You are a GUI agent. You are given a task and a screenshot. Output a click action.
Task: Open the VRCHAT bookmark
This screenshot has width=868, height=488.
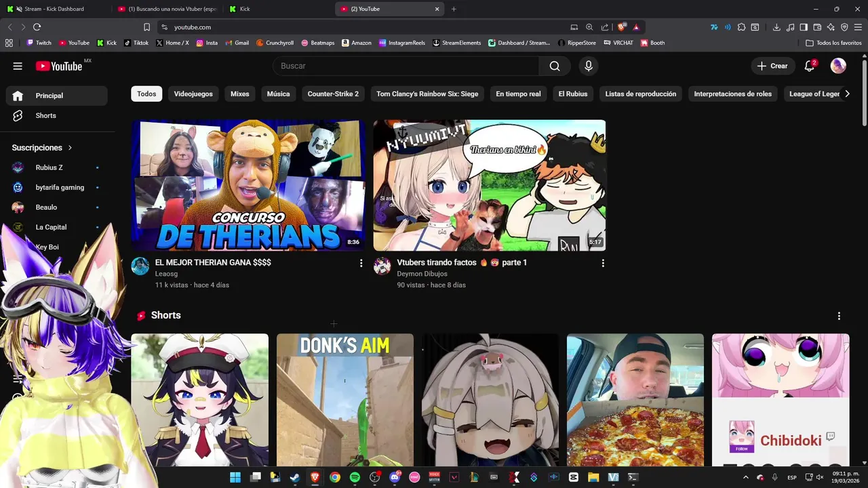(x=618, y=43)
